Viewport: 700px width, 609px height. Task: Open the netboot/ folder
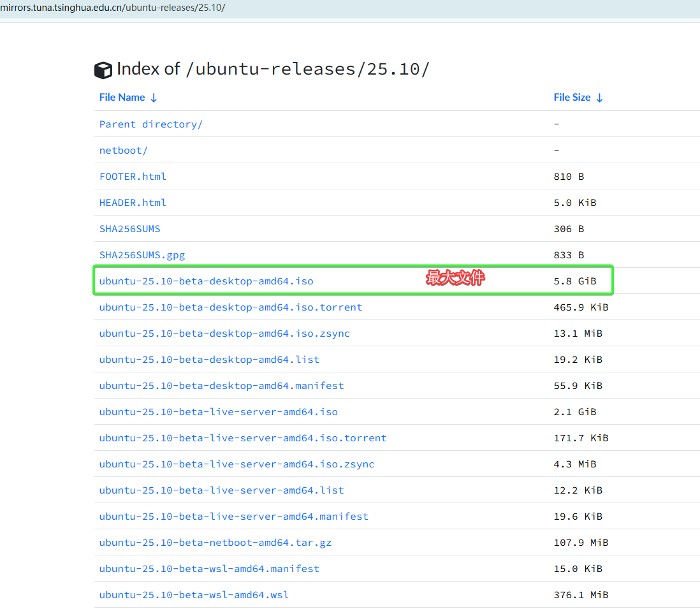[x=123, y=150]
